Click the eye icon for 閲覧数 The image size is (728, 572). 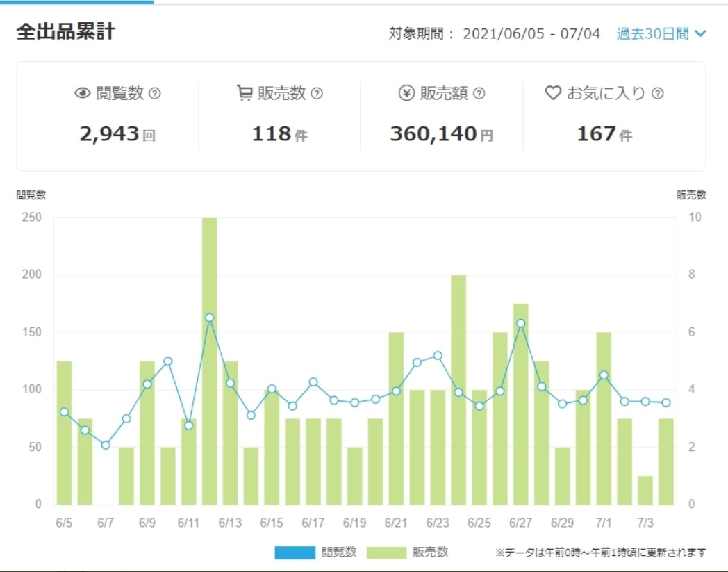(x=83, y=93)
